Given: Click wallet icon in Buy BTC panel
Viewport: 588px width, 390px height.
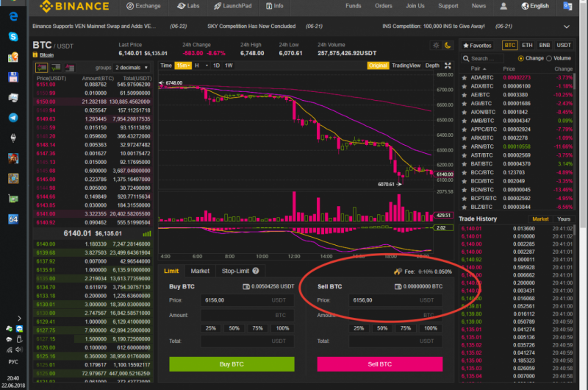Looking at the screenshot, I should pyautogui.click(x=246, y=286).
